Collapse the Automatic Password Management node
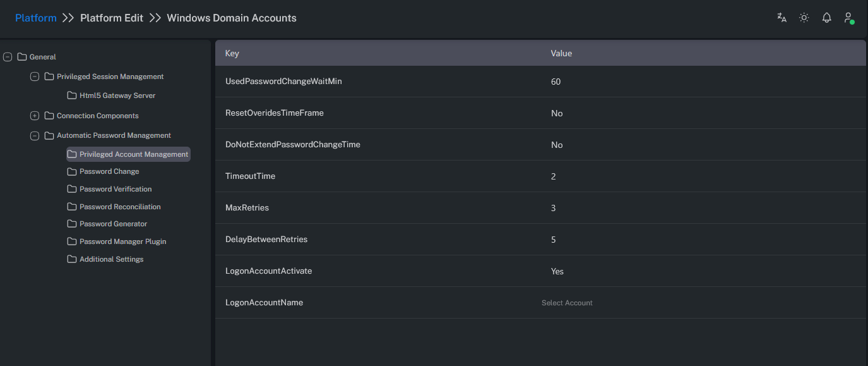868x366 pixels. [x=35, y=135]
